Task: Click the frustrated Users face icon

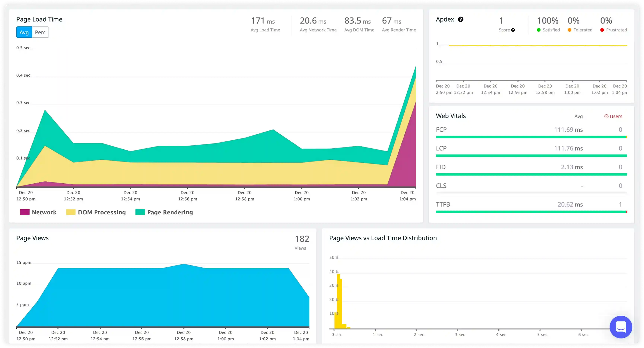Action: coord(606,116)
